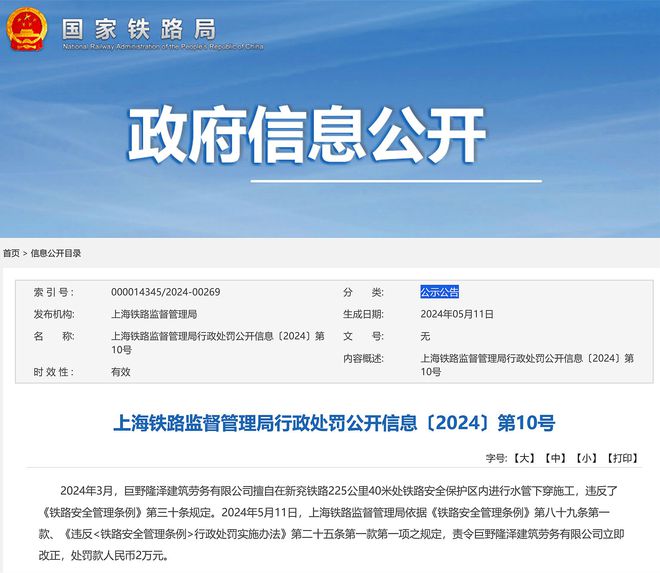Click the 内容概述 field label
660x573 pixels.
click(x=363, y=358)
